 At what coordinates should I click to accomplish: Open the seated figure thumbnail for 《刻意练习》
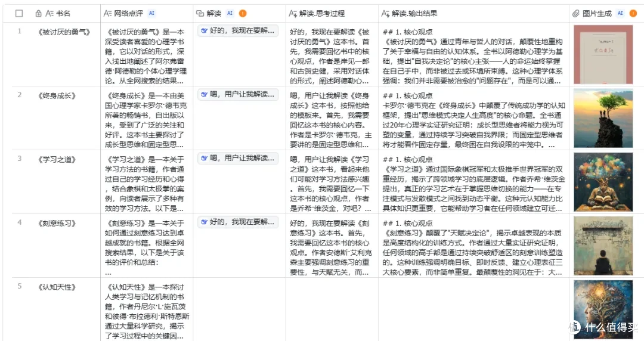point(603,246)
